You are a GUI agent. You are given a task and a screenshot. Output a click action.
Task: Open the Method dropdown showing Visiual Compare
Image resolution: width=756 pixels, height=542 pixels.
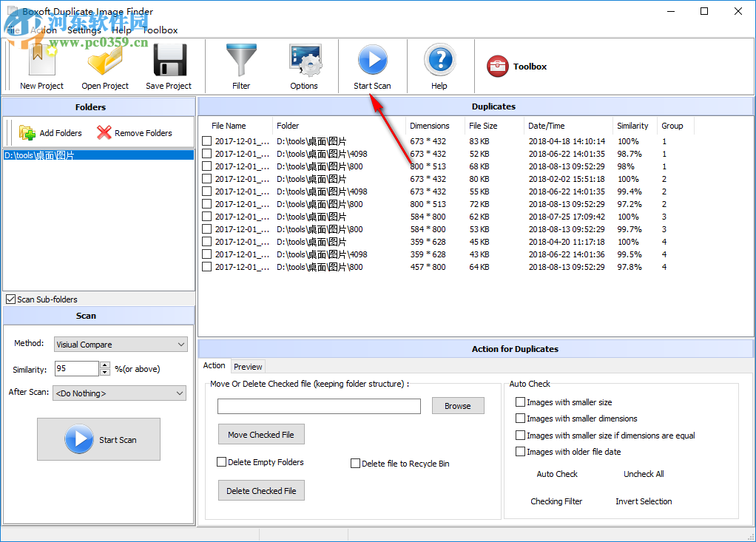120,344
